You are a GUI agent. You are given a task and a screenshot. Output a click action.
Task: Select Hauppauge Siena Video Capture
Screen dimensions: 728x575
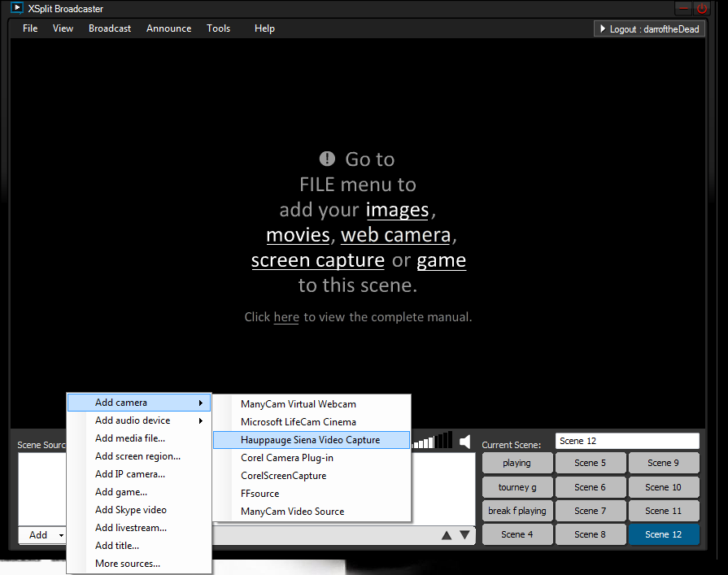click(312, 440)
